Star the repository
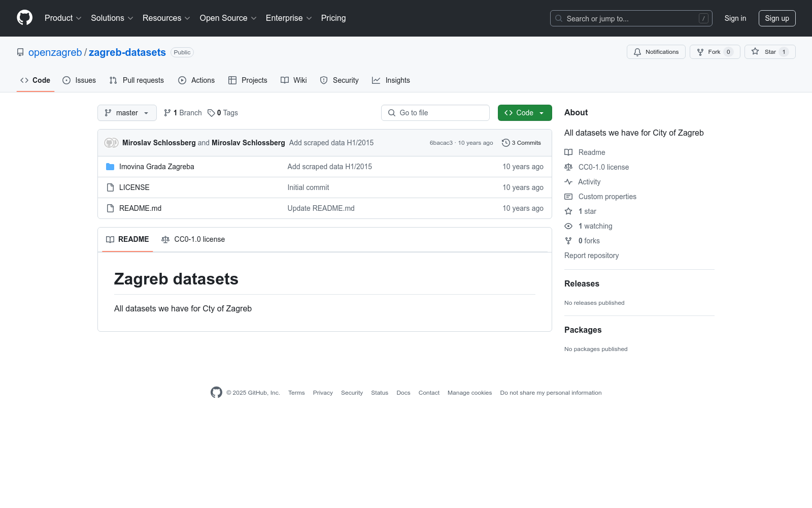Viewport: 812px width, 508px height. click(769, 52)
